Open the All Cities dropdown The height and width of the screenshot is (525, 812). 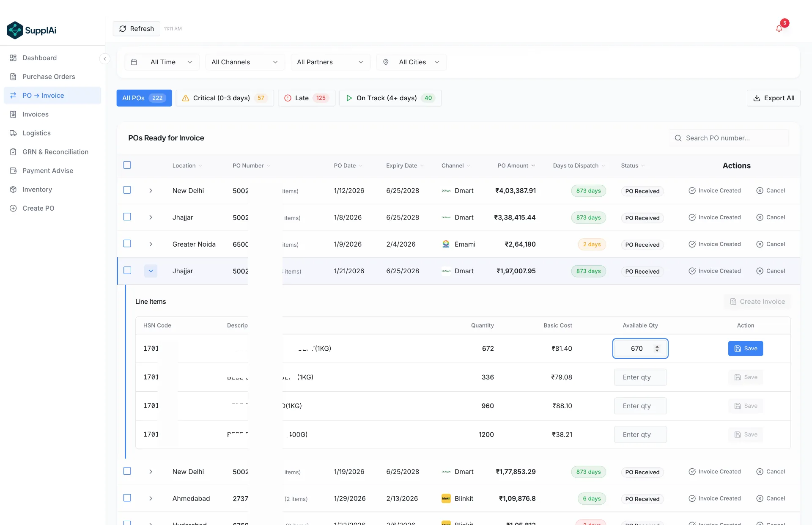[x=411, y=62]
